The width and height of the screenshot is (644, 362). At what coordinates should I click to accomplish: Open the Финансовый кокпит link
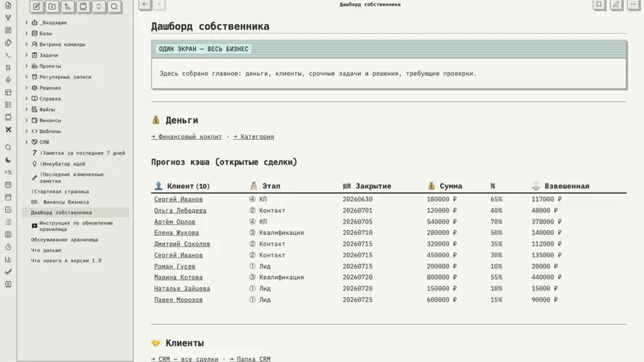pos(187,137)
